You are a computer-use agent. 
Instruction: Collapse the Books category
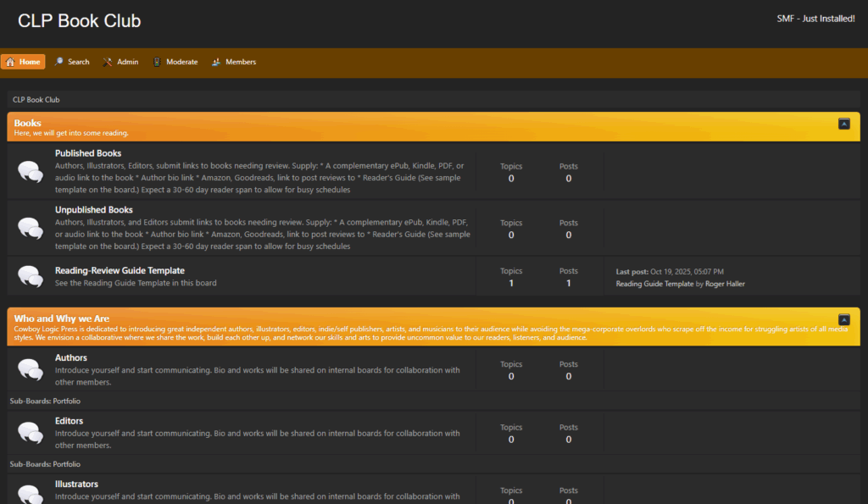click(843, 124)
